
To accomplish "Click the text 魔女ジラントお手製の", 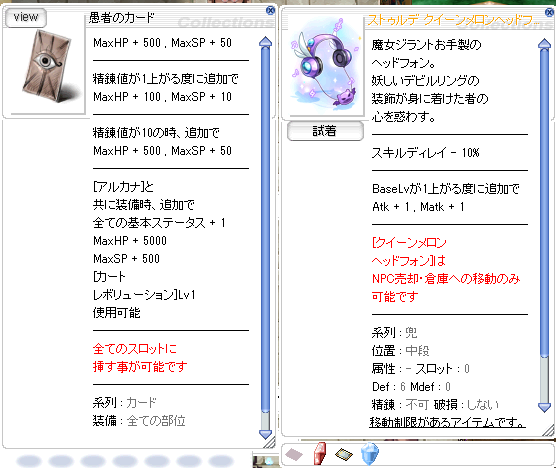I will coord(427,45).
